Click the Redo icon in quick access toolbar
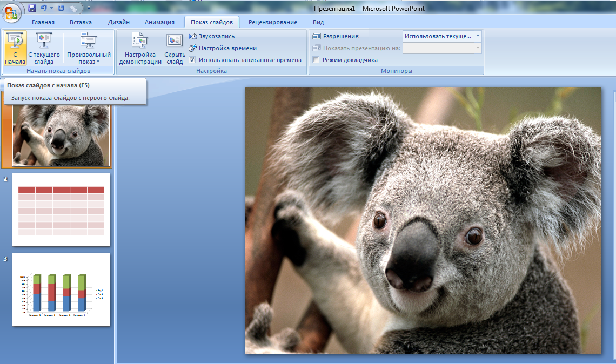Image resolution: width=616 pixels, height=364 pixels. tap(61, 8)
